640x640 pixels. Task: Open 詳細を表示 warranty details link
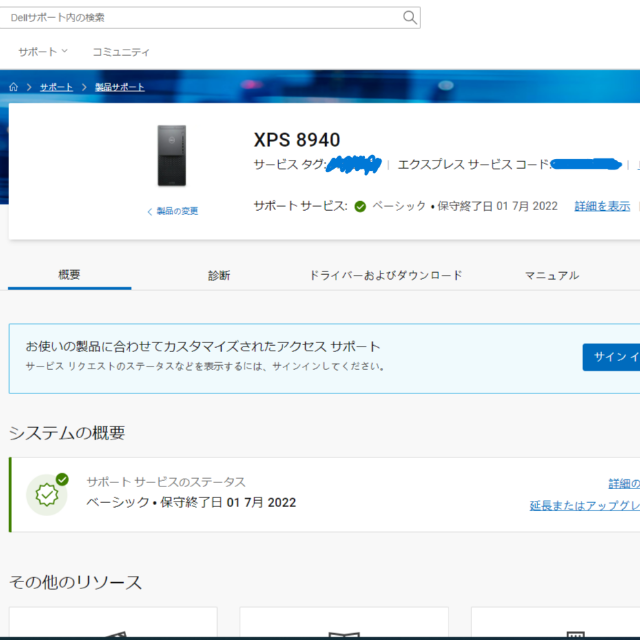tap(602, 206)
